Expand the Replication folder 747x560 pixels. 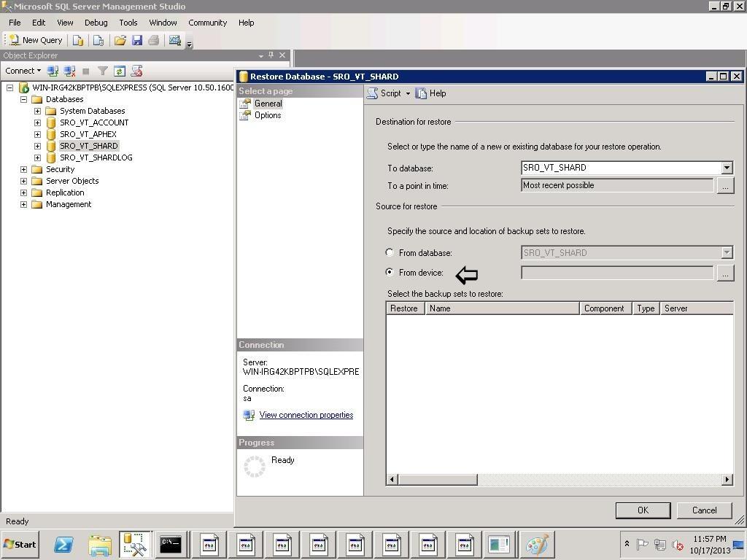click(23, 192)
